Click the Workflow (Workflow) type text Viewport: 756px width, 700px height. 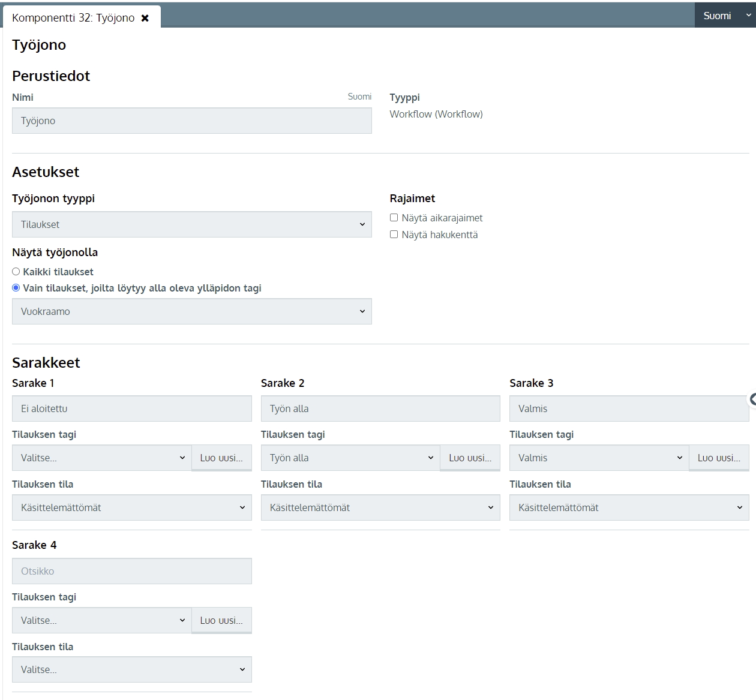click(x=436, y=114)
